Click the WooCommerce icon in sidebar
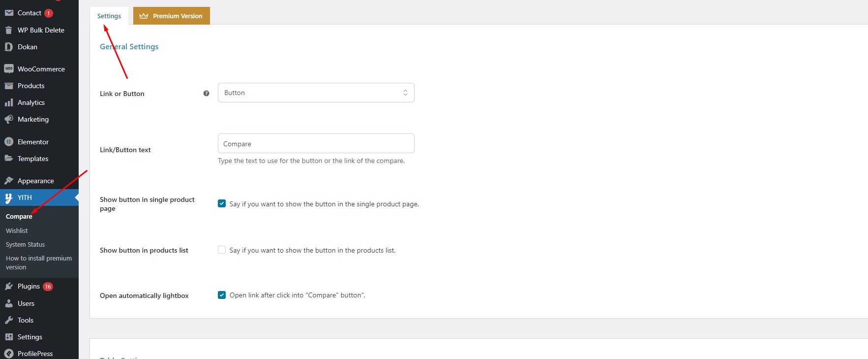This screenshot has width=868, height=359. coord(9,69)
